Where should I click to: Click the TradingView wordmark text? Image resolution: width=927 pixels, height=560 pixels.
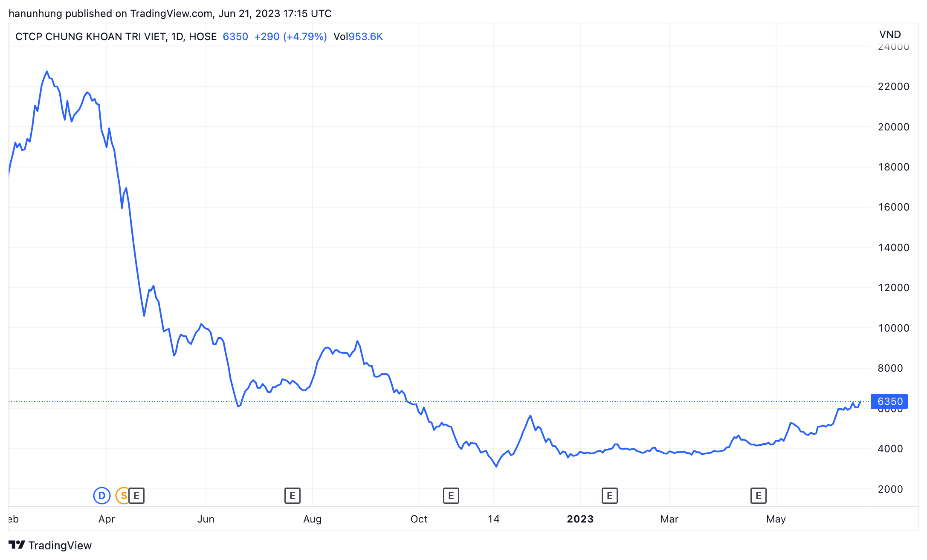(x=60, y=545)
